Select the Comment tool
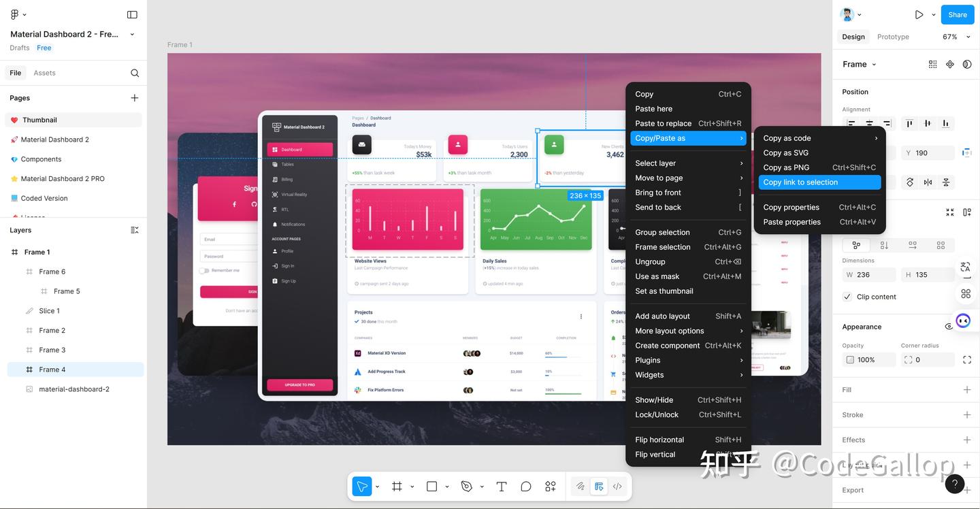 coord(526,487)
